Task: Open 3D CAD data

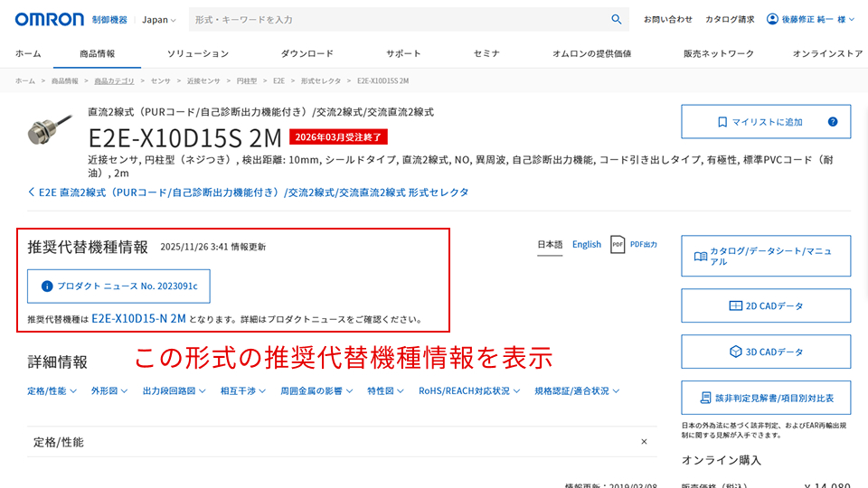Action: (x=765, y=352)
